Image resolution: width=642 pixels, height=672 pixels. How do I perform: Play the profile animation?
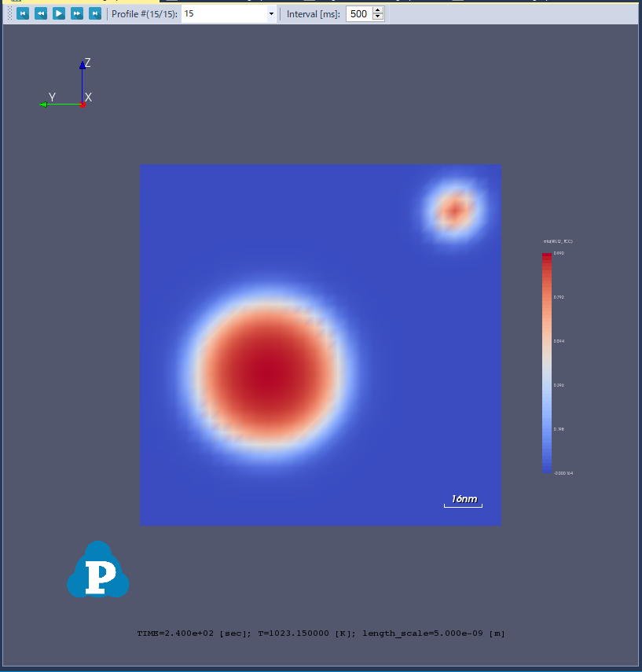click(x=59, y=13)
